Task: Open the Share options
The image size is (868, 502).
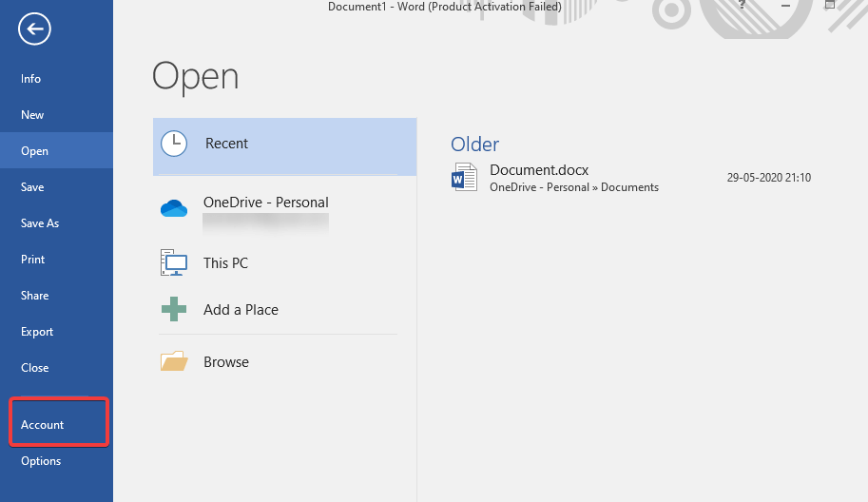Action: 35,296
